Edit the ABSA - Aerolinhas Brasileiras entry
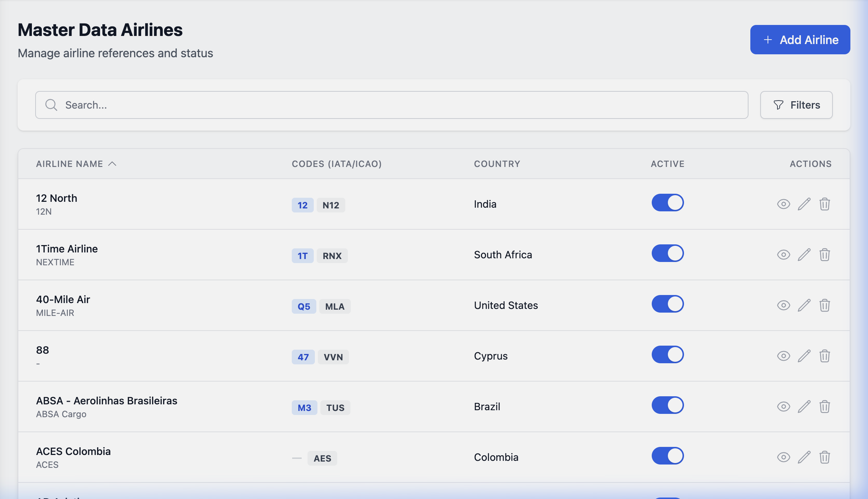 [x=804, y=407]
